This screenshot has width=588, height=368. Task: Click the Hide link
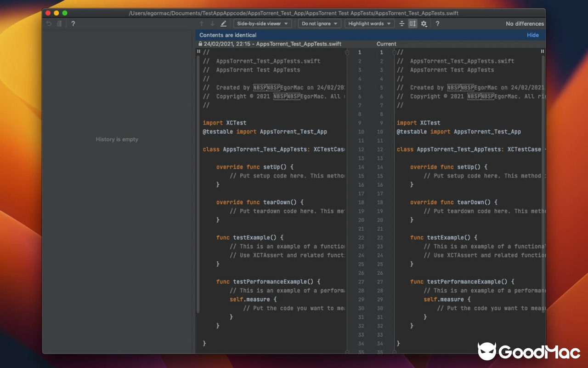pos(532,34)
